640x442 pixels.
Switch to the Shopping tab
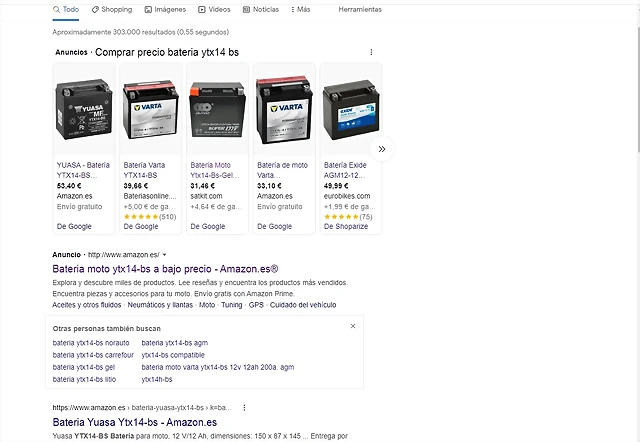coord(112,9)
